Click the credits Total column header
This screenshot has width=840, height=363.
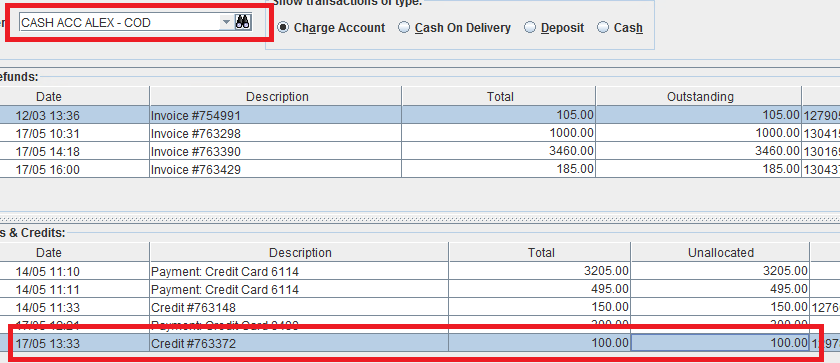(540, 252)
